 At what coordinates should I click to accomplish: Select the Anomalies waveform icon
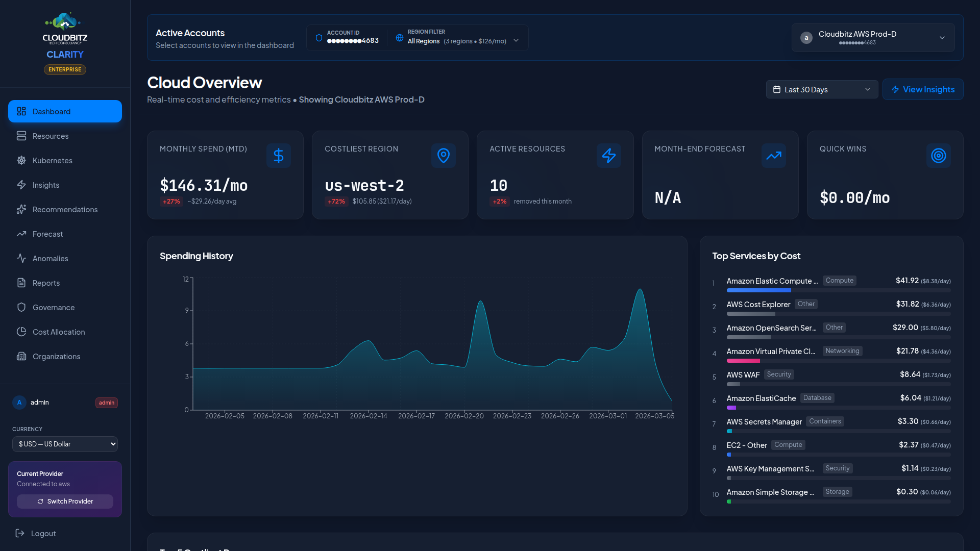point(21,258)
